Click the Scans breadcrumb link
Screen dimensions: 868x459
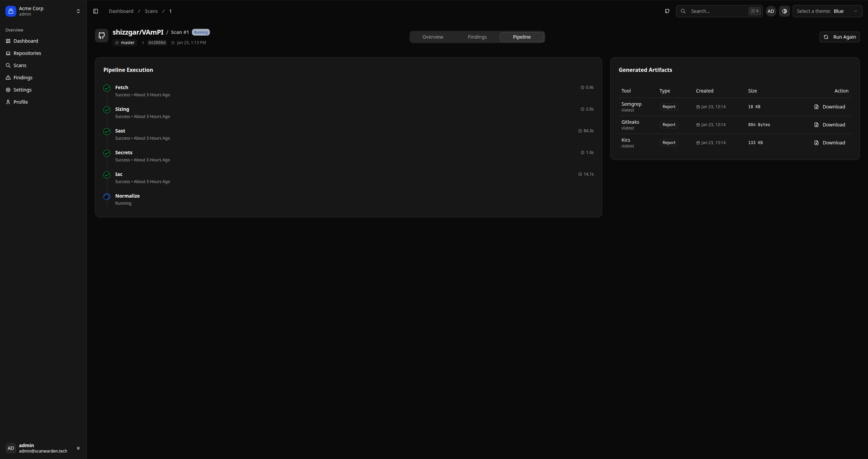(x=151, y=11)
